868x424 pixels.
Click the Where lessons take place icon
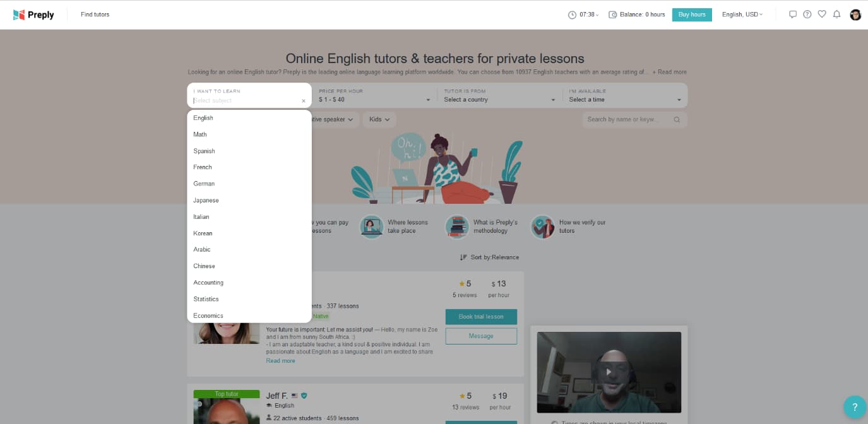[371, 227]
